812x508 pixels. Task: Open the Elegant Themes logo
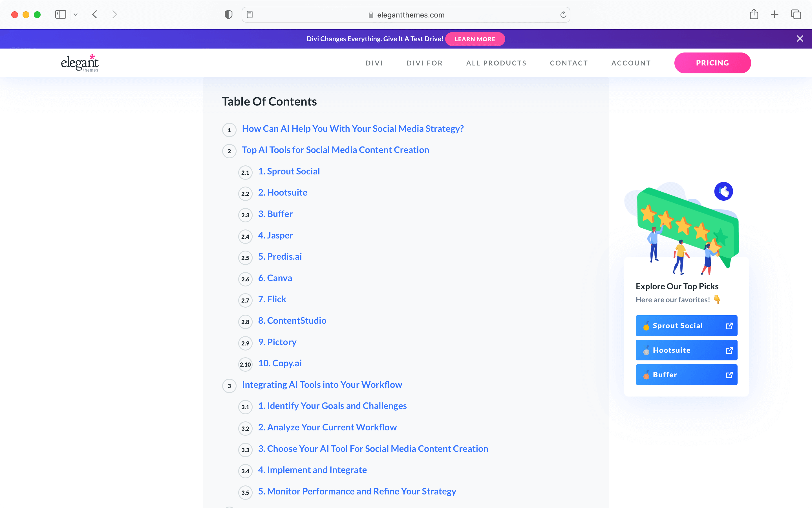(80, 63)
